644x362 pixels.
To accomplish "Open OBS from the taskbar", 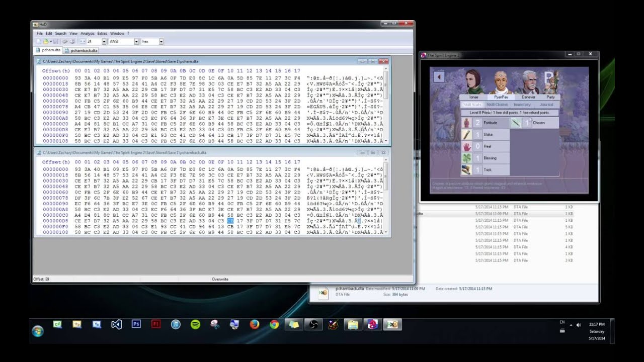I will coord(313,324).
